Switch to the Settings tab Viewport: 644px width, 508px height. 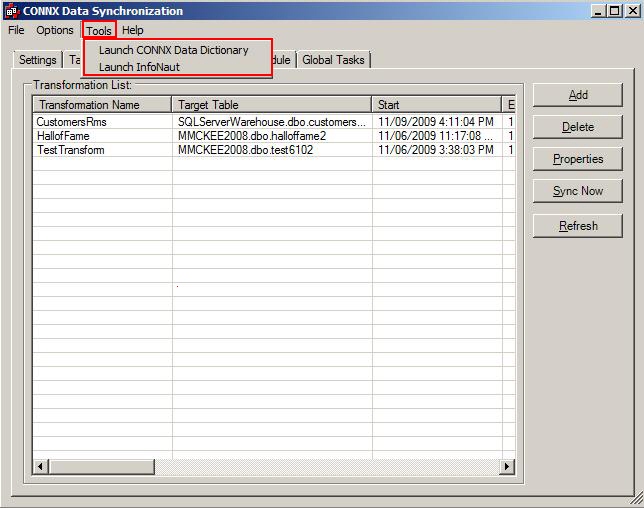38,60
